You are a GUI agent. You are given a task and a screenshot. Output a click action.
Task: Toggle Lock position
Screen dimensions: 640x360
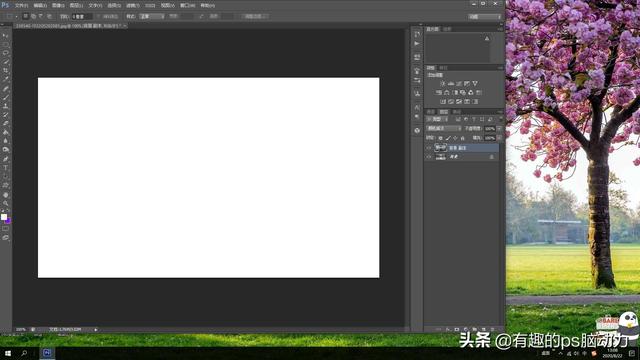coord(455,138)
